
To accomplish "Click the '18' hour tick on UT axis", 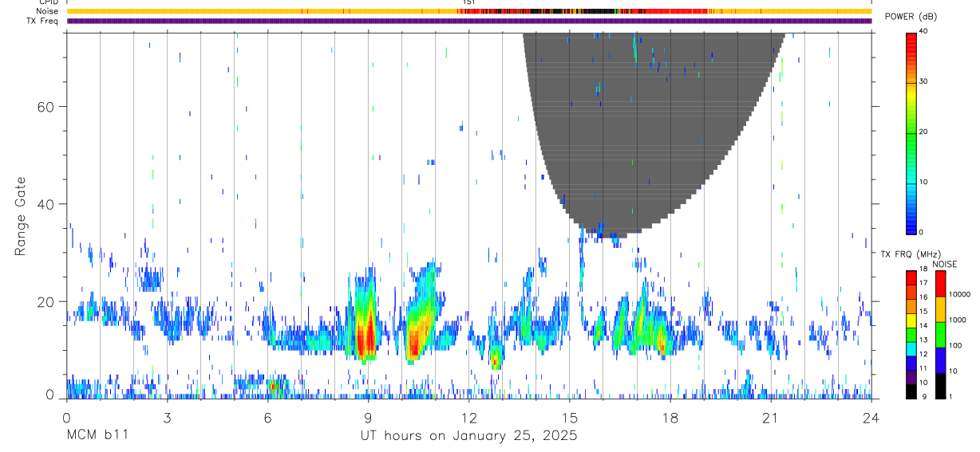I will point(670,418).
